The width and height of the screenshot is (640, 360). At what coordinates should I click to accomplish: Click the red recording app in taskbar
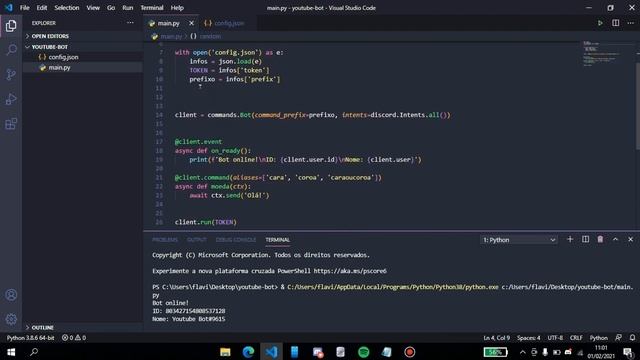click(x=410, y=352)
